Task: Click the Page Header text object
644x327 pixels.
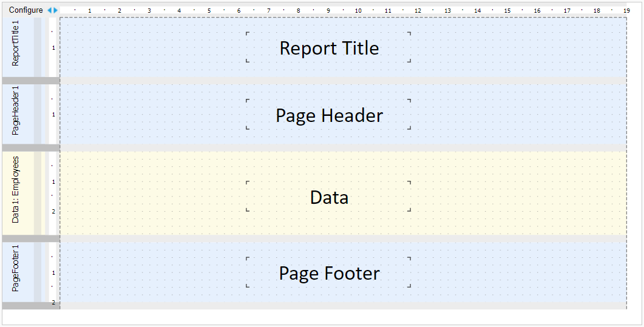Action: 328,115
